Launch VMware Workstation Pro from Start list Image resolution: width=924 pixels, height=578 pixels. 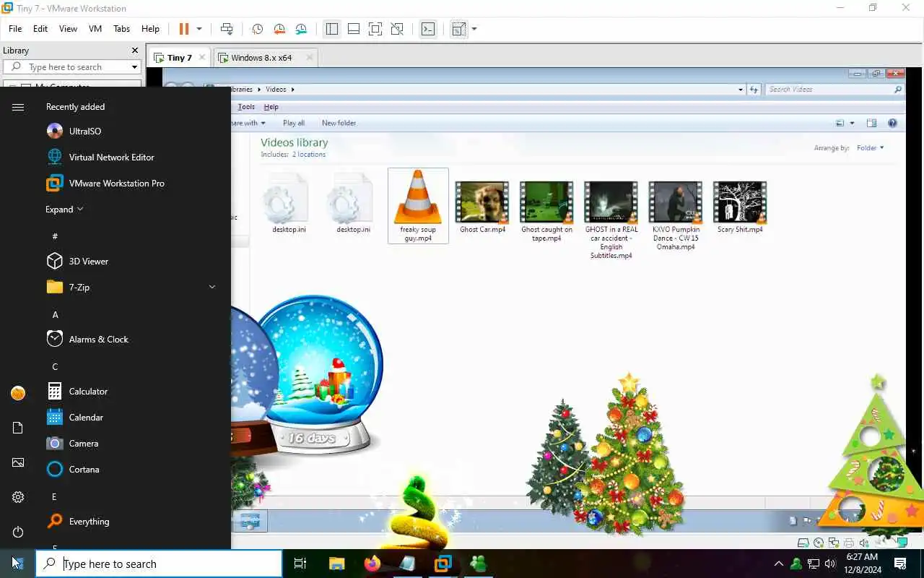(115, 184)
